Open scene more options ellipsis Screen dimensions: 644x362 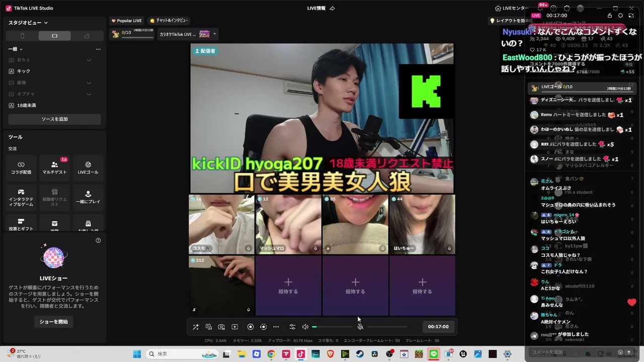98,49
